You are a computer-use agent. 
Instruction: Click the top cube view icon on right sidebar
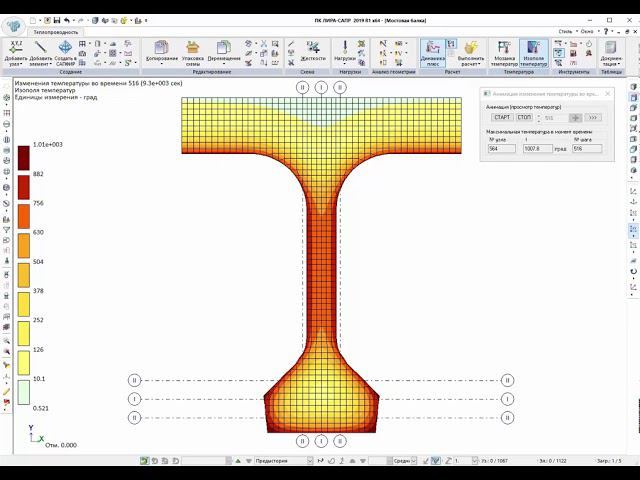[x=633, y=87]
